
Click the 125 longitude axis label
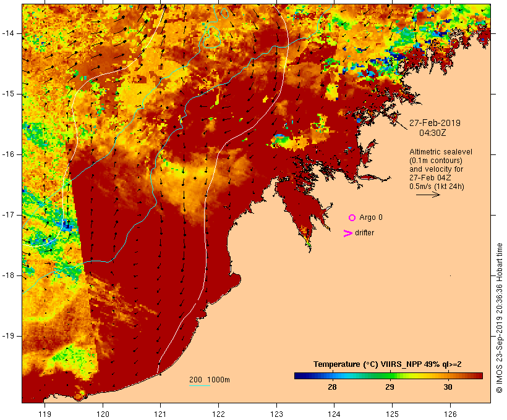click(392, 414)
